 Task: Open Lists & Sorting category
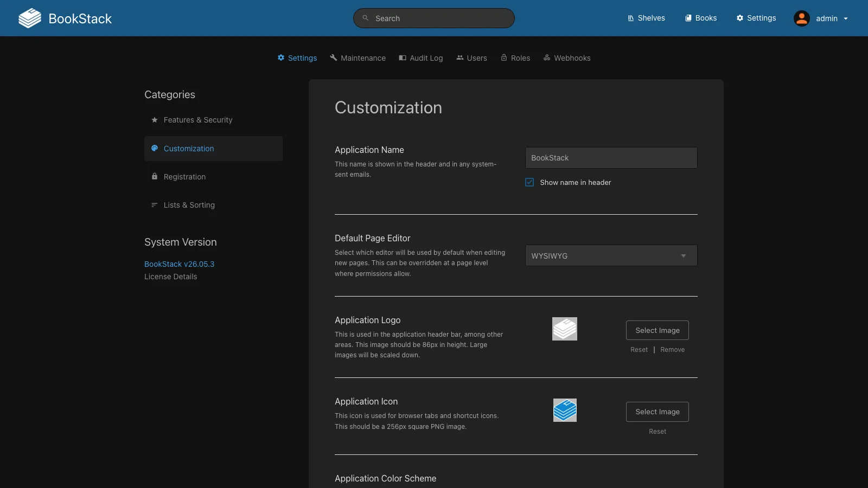click(x=213, y=205)
